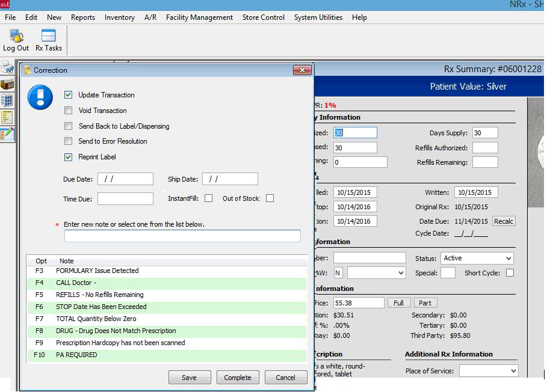Focus the Time Due field
Image resolution: width=547 pixels, height=392 pixels.
125,198
